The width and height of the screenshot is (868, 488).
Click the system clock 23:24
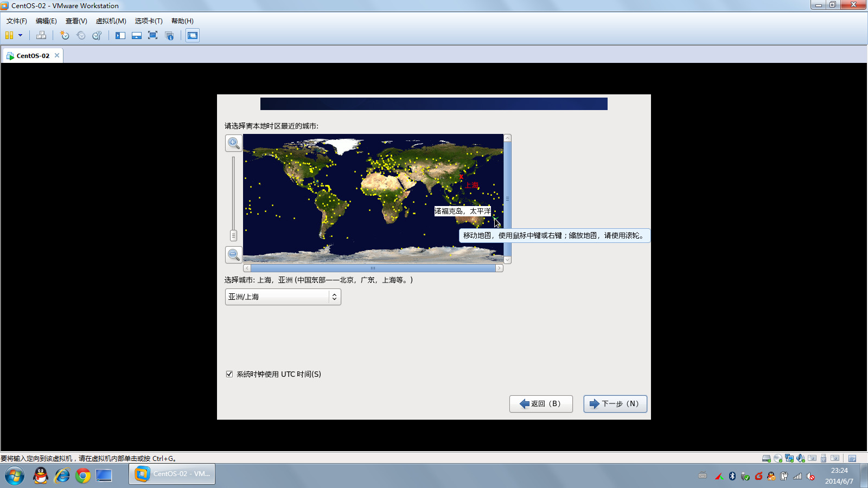click(x=839, y=471)
